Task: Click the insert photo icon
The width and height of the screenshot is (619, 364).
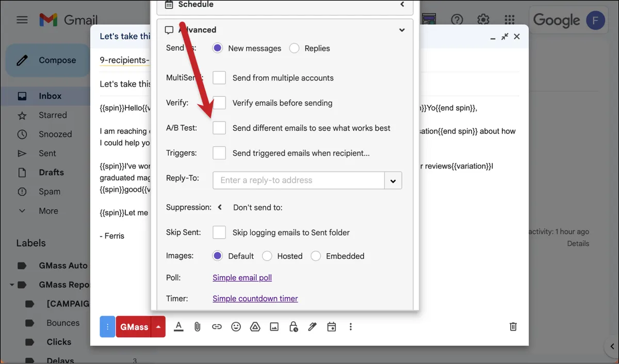Action: (x=274, y=326)
